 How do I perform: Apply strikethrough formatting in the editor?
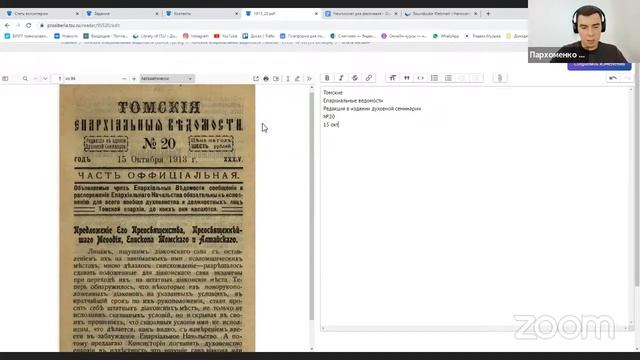355,78
